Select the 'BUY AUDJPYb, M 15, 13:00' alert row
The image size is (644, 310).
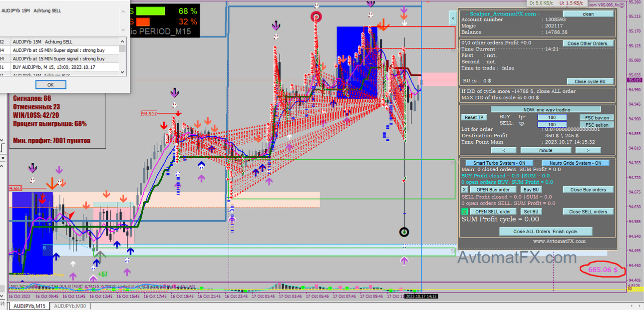click(x=59, y=67)
